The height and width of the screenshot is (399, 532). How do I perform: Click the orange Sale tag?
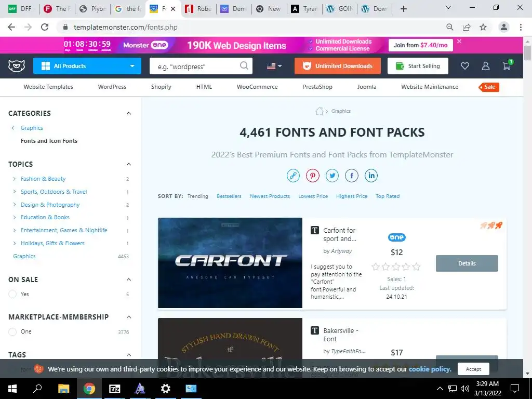pyautogui.click(x=489, y=87)
